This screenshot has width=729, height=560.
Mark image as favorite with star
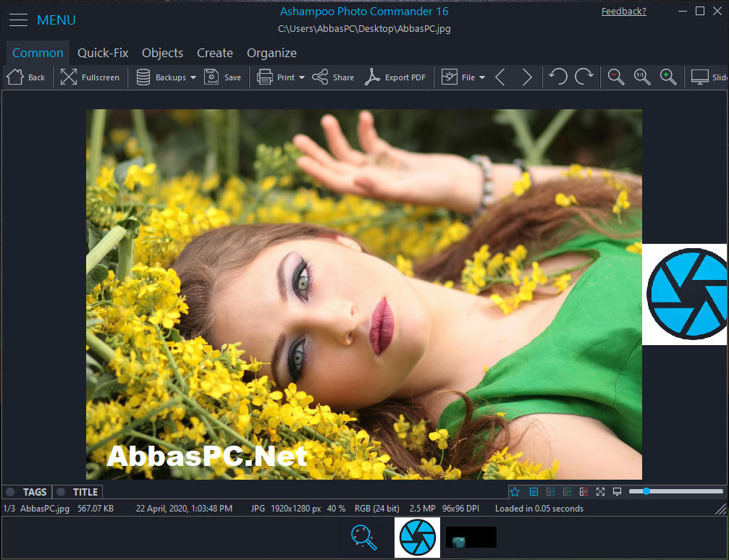click(515, 492)
